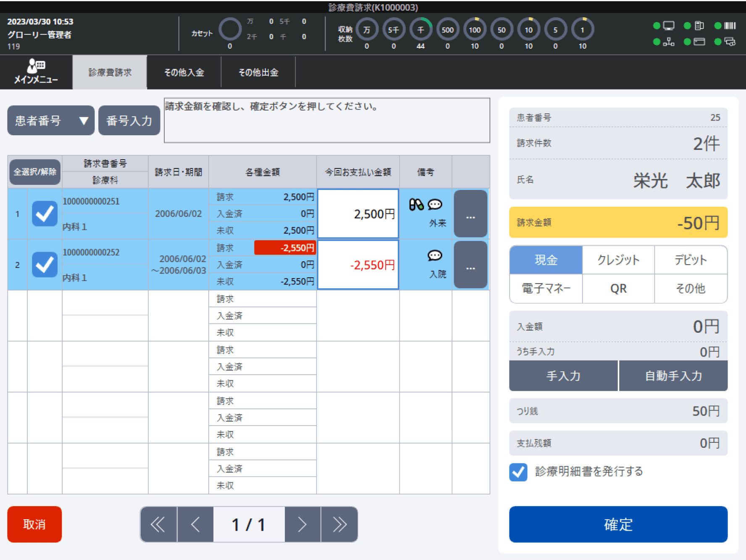
Task: Open the comment bubble for 入院 row
Action: click(435, 255)
